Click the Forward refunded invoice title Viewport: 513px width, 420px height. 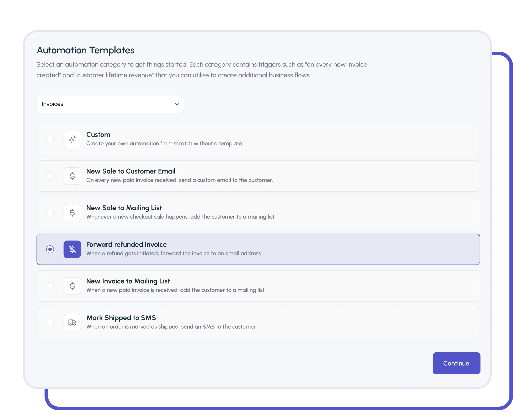coord(126,245)
